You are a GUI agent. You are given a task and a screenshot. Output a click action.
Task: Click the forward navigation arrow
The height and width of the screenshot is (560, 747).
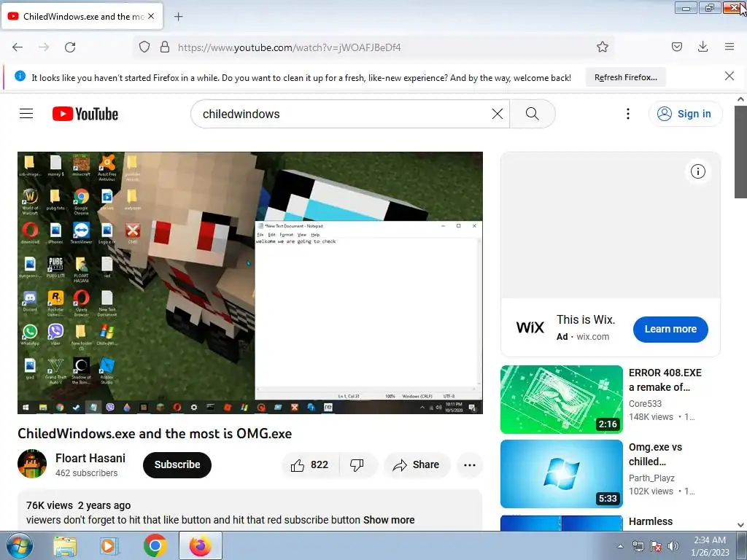[x=44, y=47]
